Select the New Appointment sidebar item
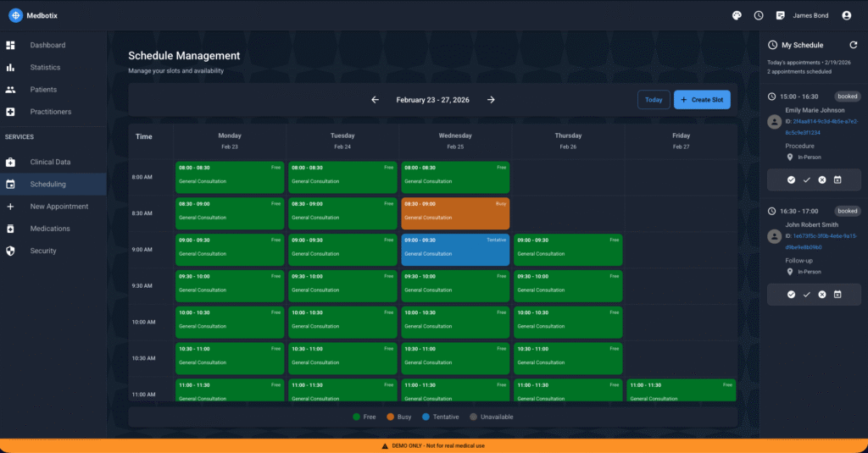The width and height of the screenshot is (868, 453). [59, 207]
